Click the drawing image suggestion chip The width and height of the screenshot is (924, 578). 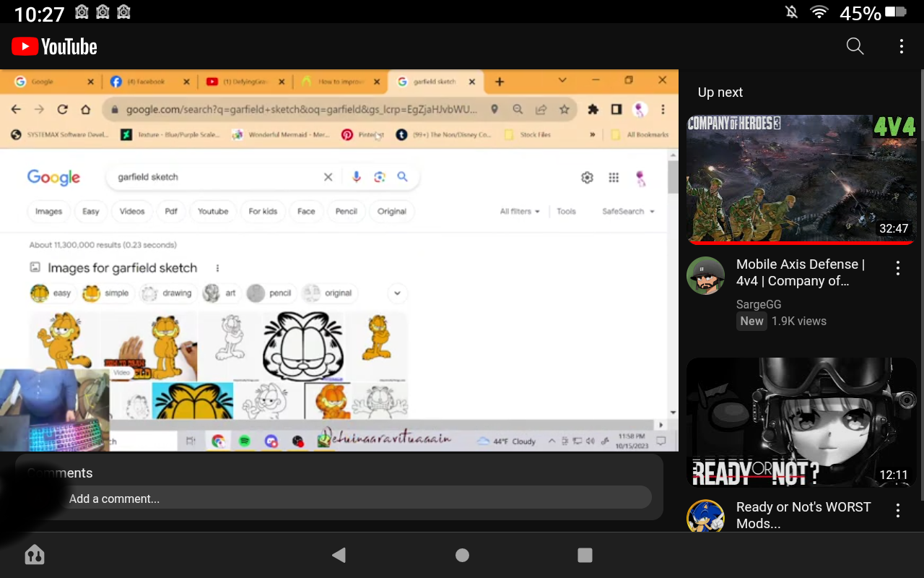pyautogui.click(x=167, y=293)
